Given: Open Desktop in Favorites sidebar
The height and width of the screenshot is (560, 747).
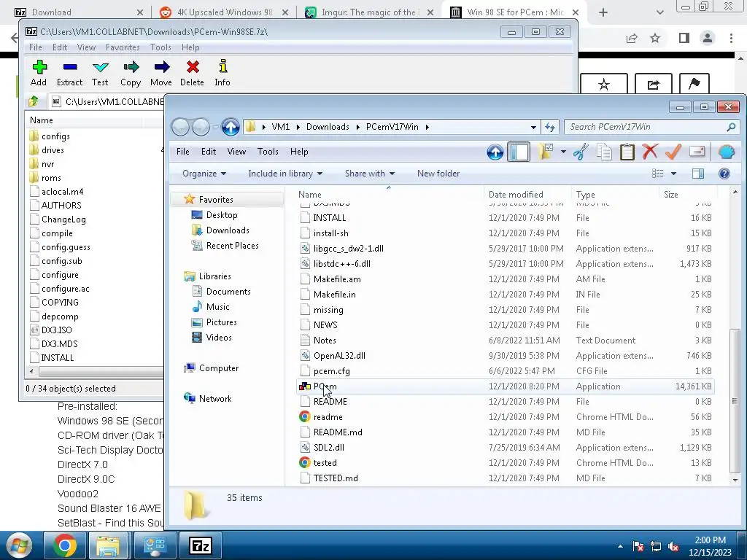Looking at the screenshot, I should [x=222, y=215].
